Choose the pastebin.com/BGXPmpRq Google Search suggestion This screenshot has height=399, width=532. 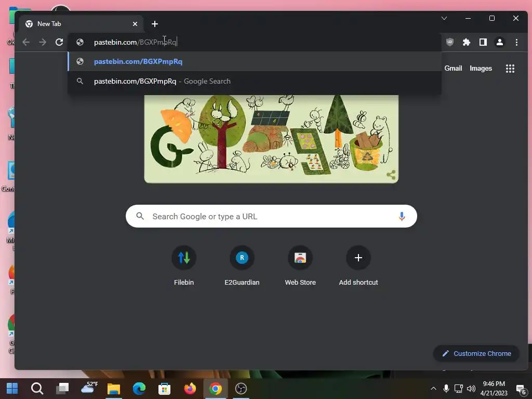point(255,81)
